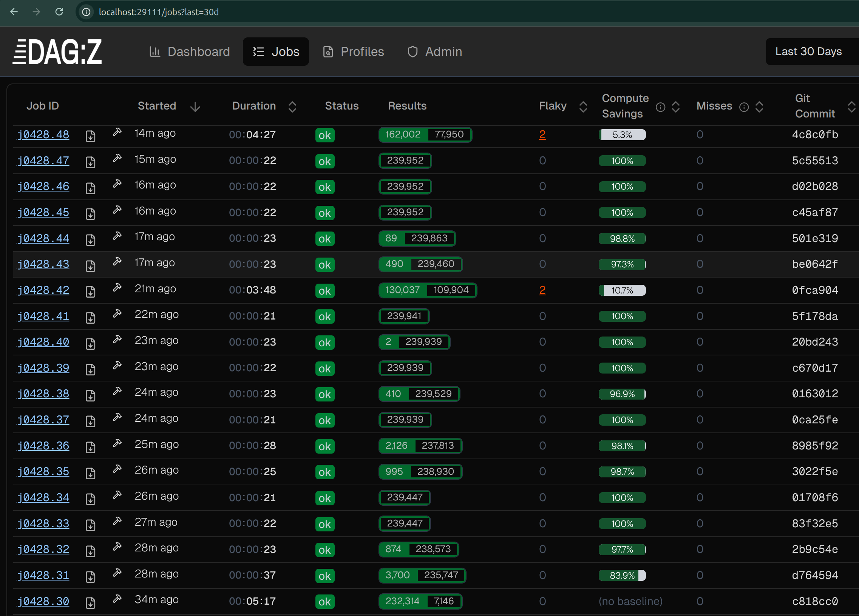
Task: Click the download icon for job j0428.33
Action: pyautogui.click(x=90, y=525)
